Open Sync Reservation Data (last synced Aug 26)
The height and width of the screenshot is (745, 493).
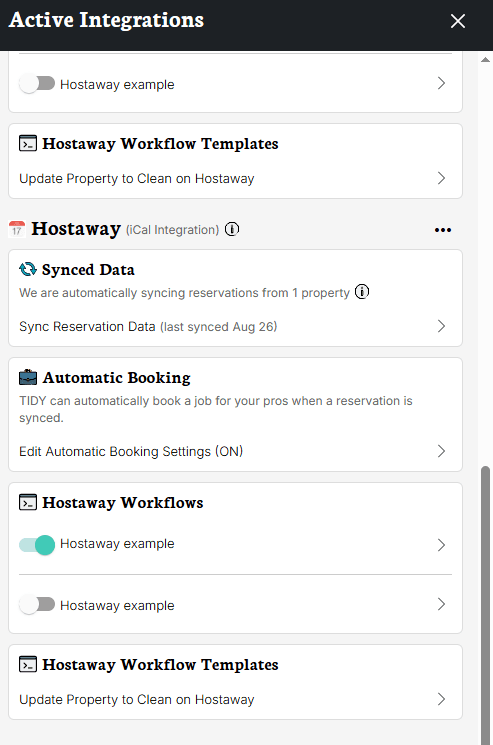click(x=235, y=326)
